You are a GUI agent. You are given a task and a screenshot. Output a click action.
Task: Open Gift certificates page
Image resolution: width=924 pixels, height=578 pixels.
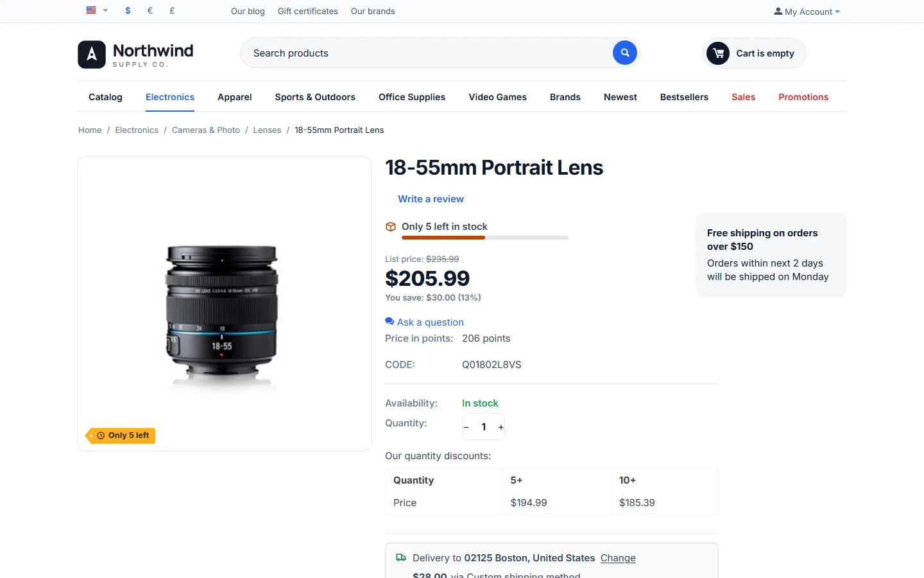308,11
